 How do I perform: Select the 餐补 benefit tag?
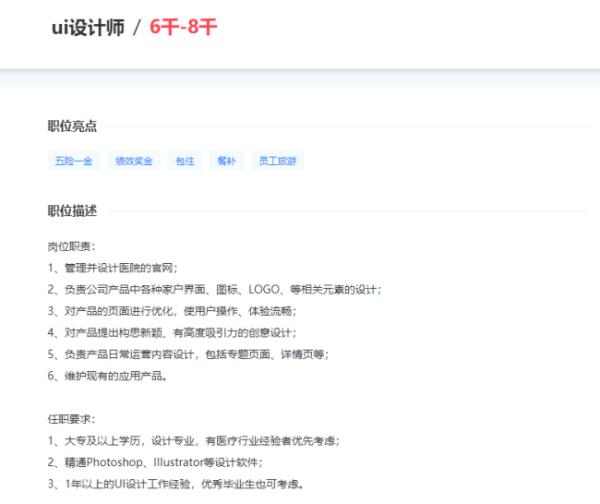pyautogui.click(x=227, y=161)
